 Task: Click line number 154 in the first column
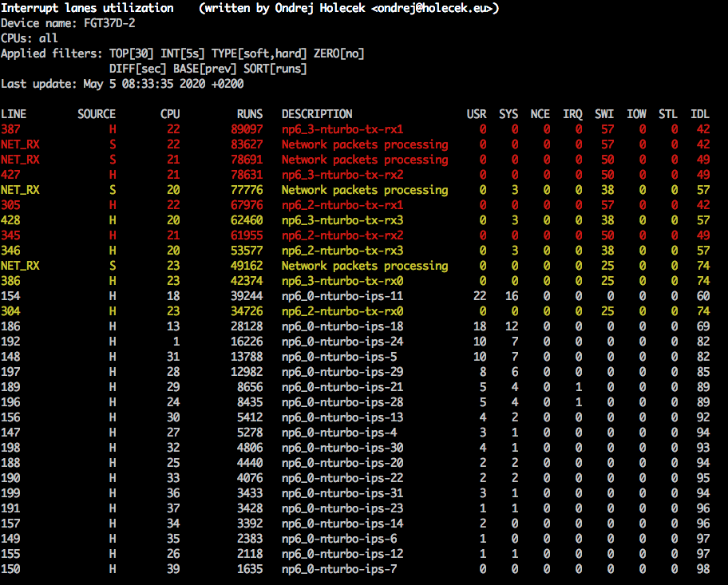[11, 296]
